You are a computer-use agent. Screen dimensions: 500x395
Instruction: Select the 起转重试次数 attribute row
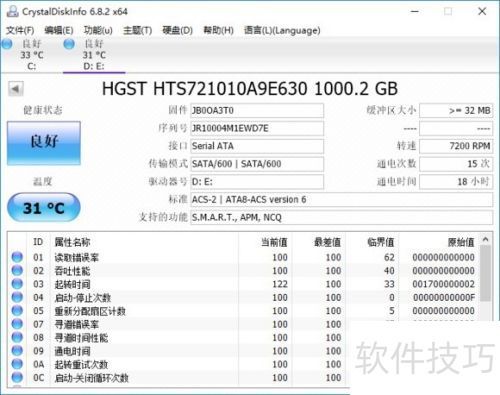tap(179, 364)
